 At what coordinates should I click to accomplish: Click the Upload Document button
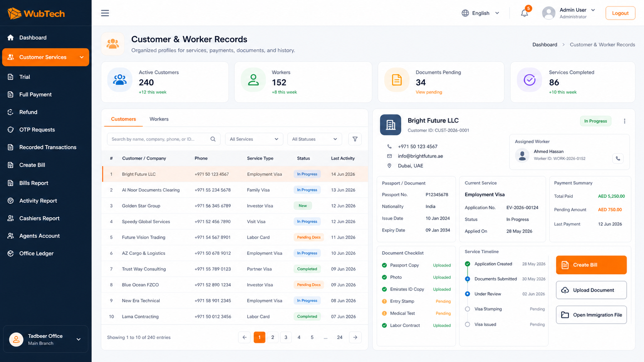(591, 290)
